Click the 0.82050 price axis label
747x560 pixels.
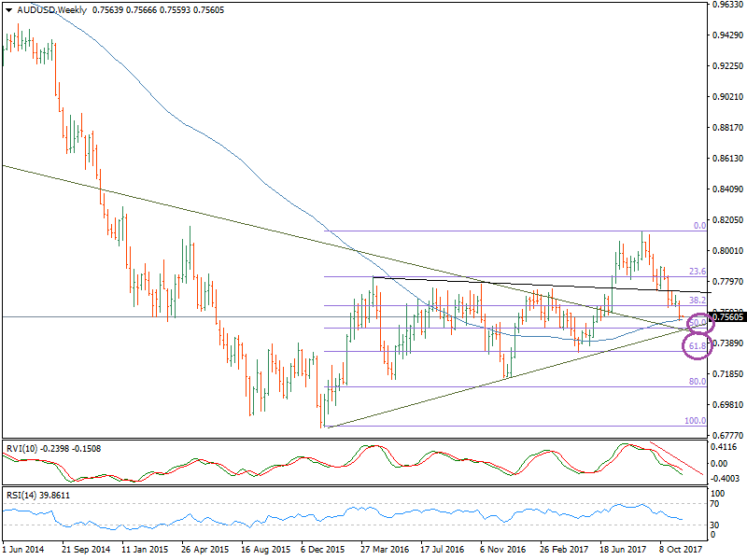[x=728, y=220]
